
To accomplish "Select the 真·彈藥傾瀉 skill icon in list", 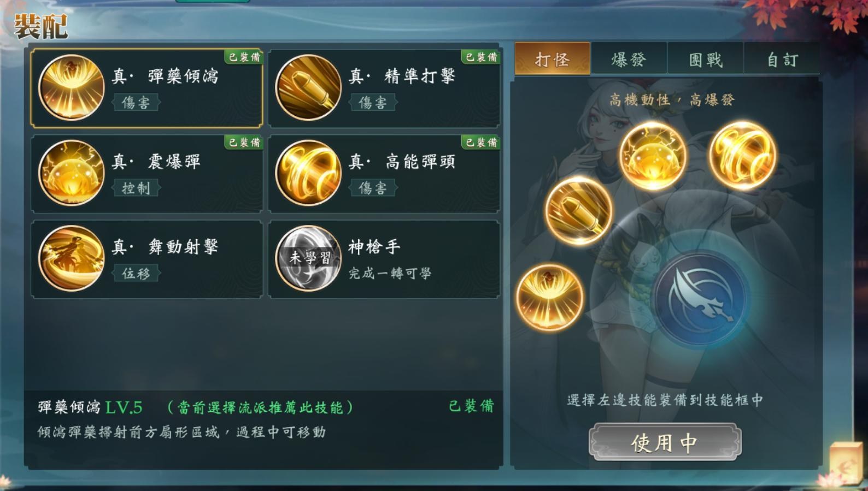I will pos(72,87).
